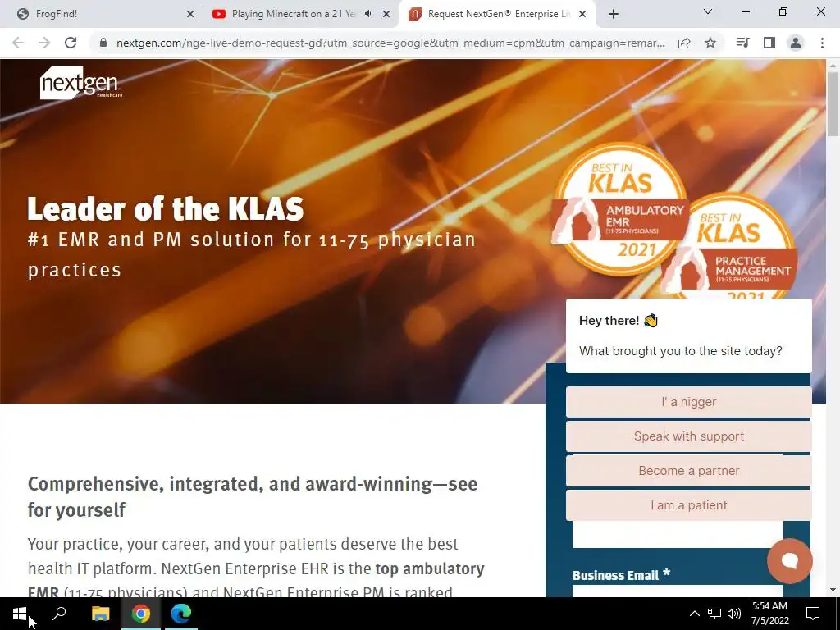Select the Request NextGen Enterprise tab
The width and height of the screenshot is (840, 630).
pos(497,14)
